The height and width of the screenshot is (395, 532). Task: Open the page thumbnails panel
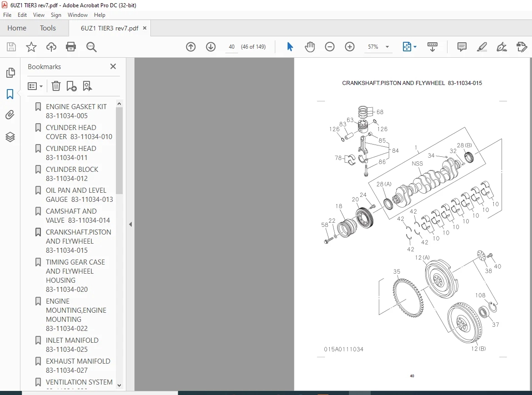point(10,72)
